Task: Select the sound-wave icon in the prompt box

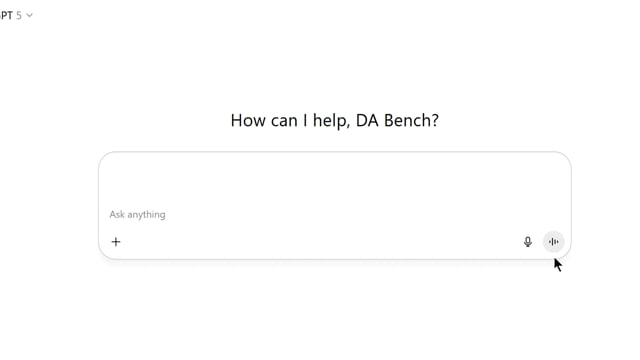Action: (x=553, y=242)
